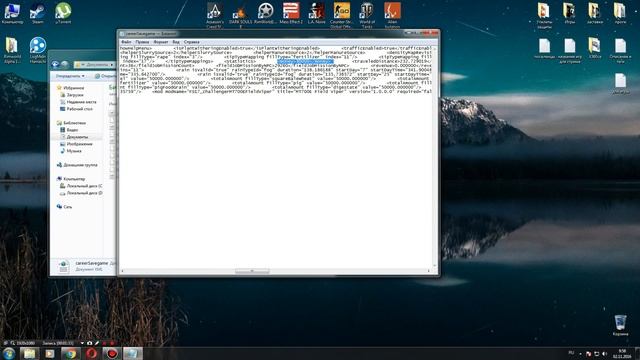Image resolution: width=640 pixels, height=360 pixels.
Task: Launch the World of Tanks shortcut
Action: (367, 16)
